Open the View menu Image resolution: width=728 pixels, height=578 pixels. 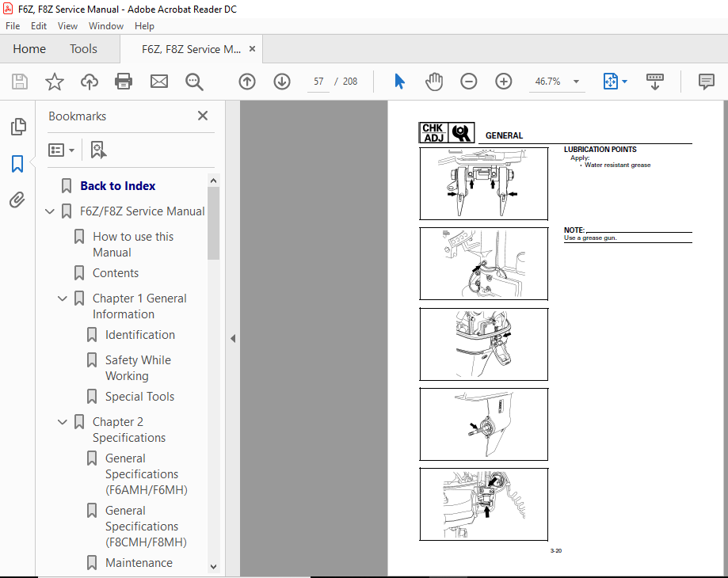[67, 26]
